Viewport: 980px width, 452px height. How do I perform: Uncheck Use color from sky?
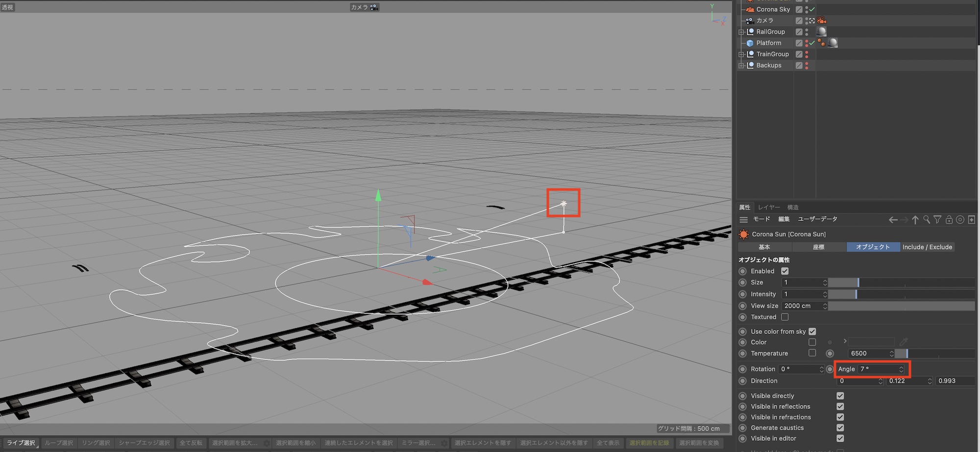812,332
